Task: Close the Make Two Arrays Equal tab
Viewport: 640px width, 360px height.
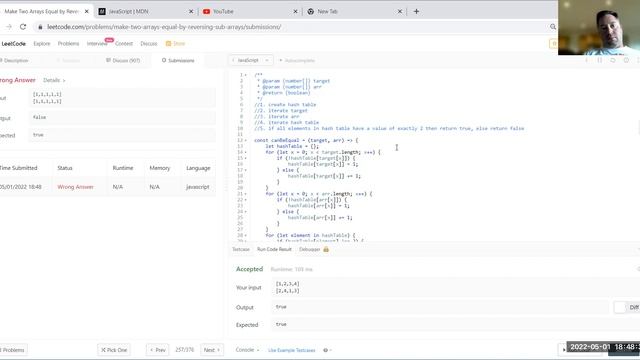Action: (x=87, y=11)
